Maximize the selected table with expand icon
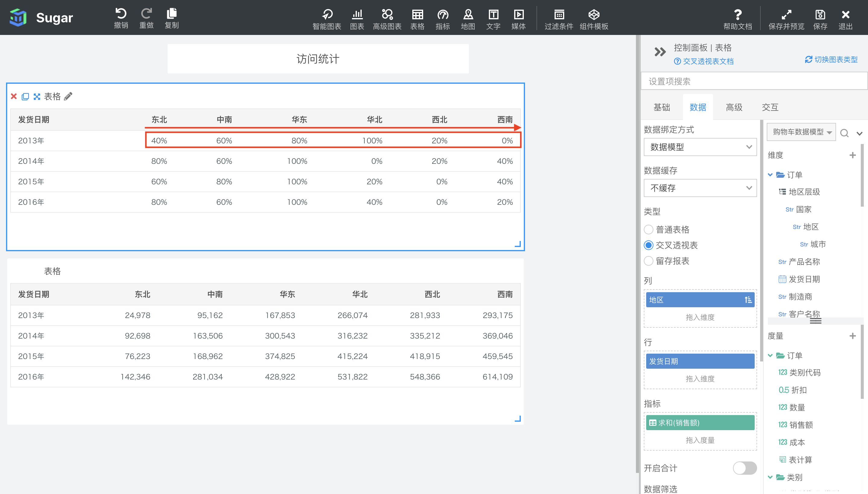This screenshot has width=868, height=494. point(37,96)
